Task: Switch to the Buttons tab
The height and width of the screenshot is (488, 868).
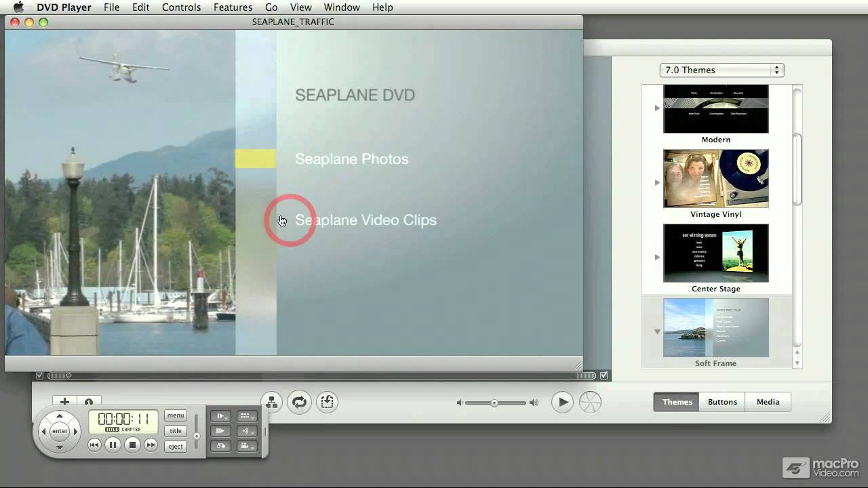Action: click(722, 402)
